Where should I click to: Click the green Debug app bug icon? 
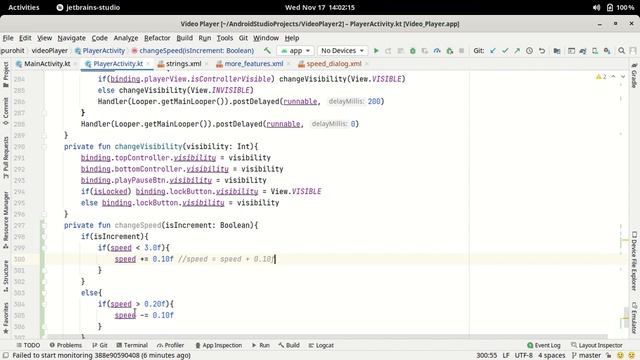pyautogui.click(x=413, y=51)
